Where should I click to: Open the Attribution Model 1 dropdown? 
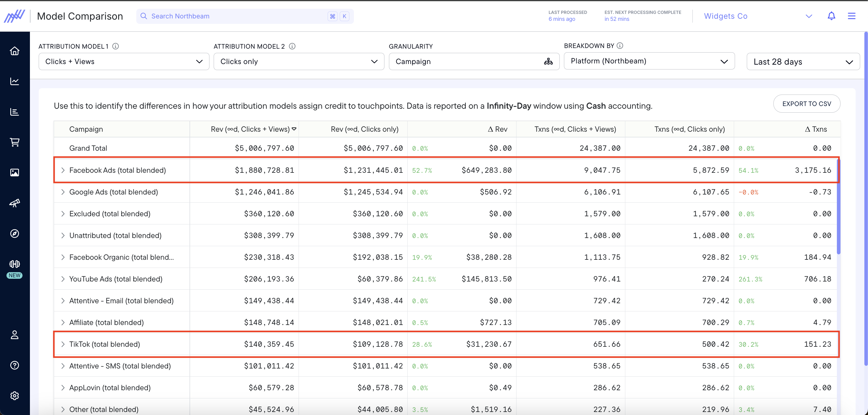coord(124,61)
